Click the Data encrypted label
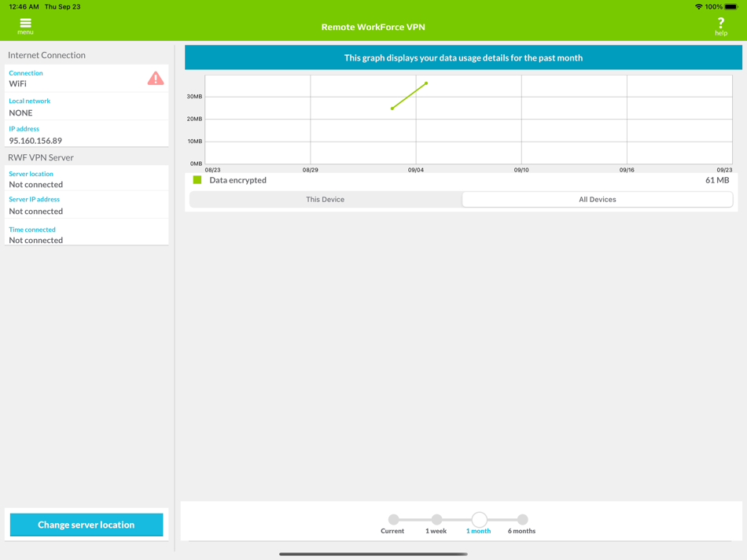747x560 pixels. pyautogui.click(x=237, y=180)
